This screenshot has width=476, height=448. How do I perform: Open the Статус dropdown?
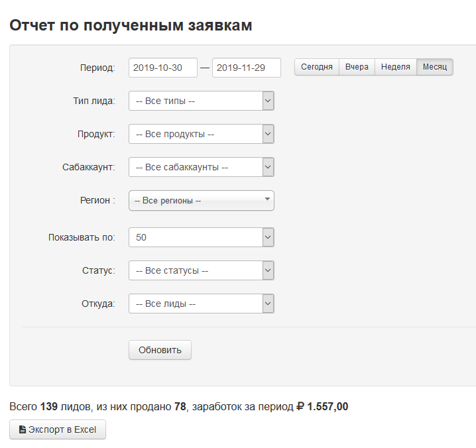(x=201, y=270)
